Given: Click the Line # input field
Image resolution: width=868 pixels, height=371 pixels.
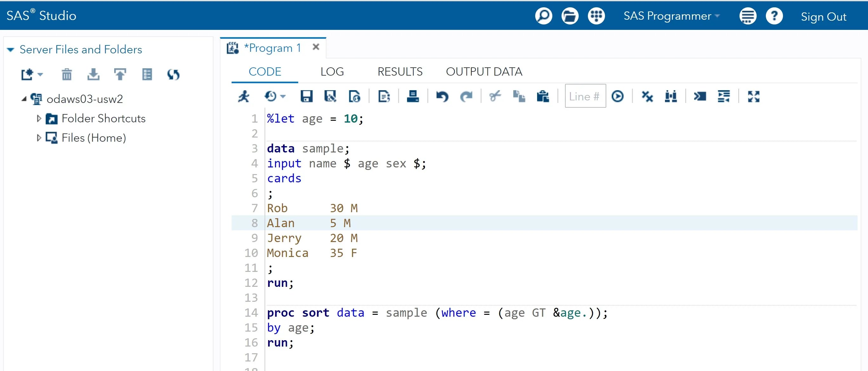Looking at the screenshot, I should (585, 97).
